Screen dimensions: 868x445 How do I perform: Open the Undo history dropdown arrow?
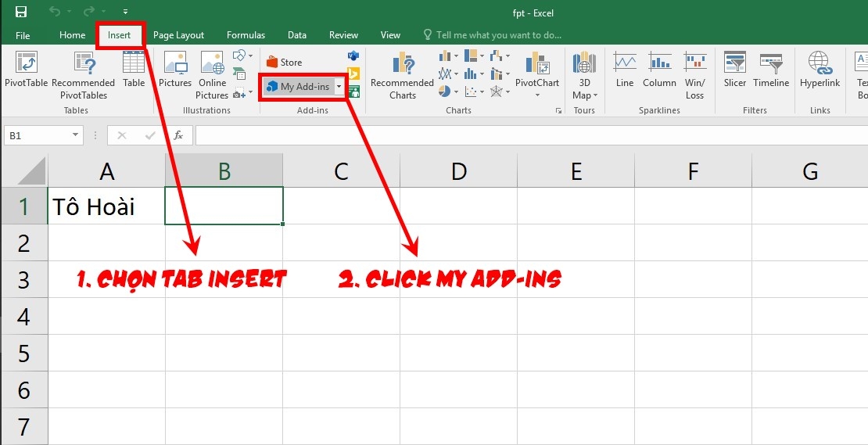(69, 12)
